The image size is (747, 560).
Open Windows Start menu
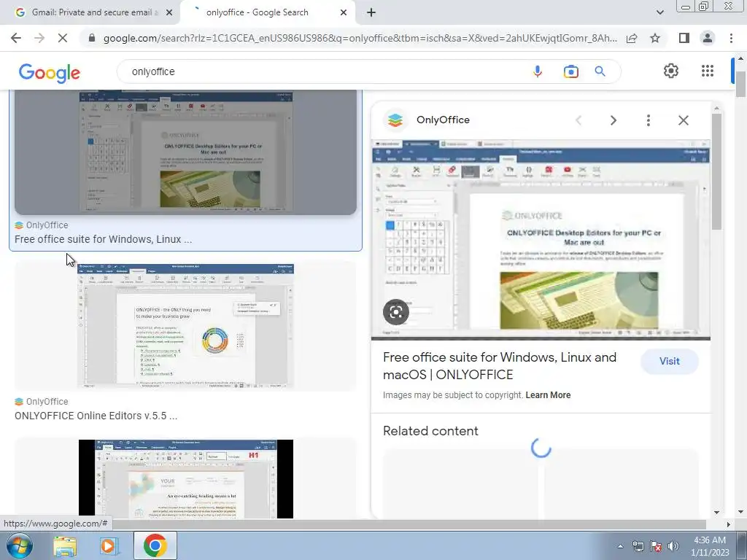(19, 545)
